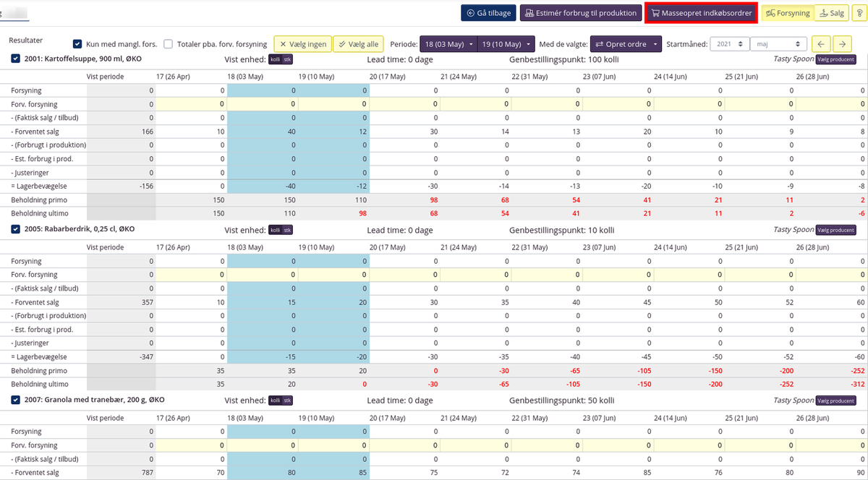Uncheck product 2001 Kartoffelsuppe checkbox
Image resolution: width=868 pixels, height=480 pixels.
[16, 59]
